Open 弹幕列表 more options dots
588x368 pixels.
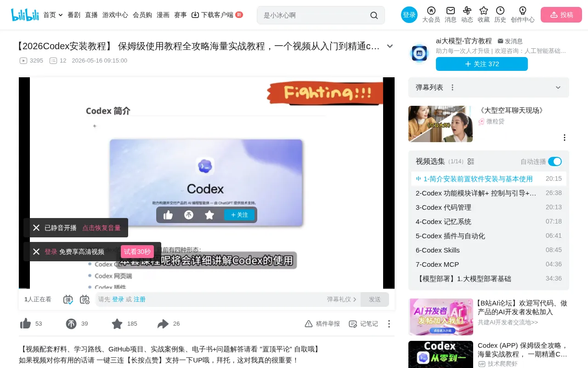(x=452, y=87)
